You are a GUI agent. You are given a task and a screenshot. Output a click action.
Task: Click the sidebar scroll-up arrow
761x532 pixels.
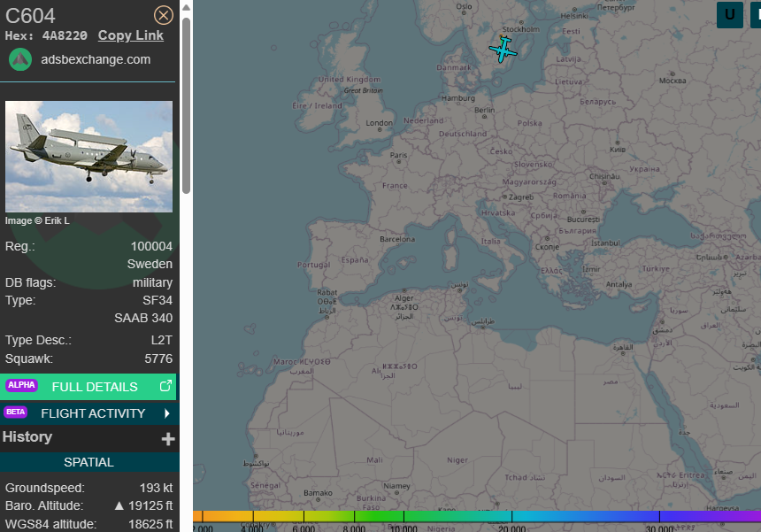click(x=186, y=8)
